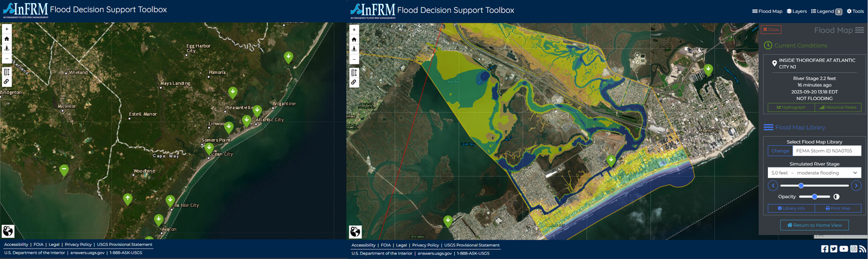Click the locate-me icon on right map
The height and width of the screenshot is (259, 868).
[354, 49]
